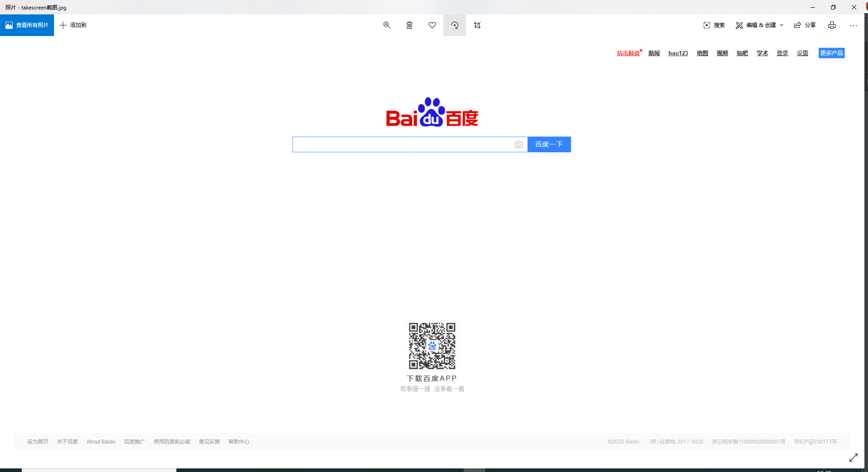
Task: Click the 地图 link
Action: [x=702, y=53]
